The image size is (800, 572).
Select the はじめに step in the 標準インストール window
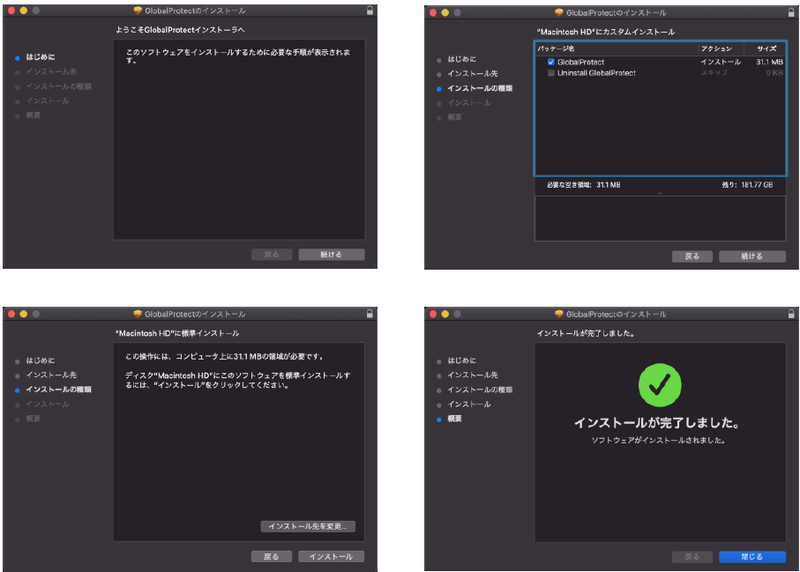point(40,360)
